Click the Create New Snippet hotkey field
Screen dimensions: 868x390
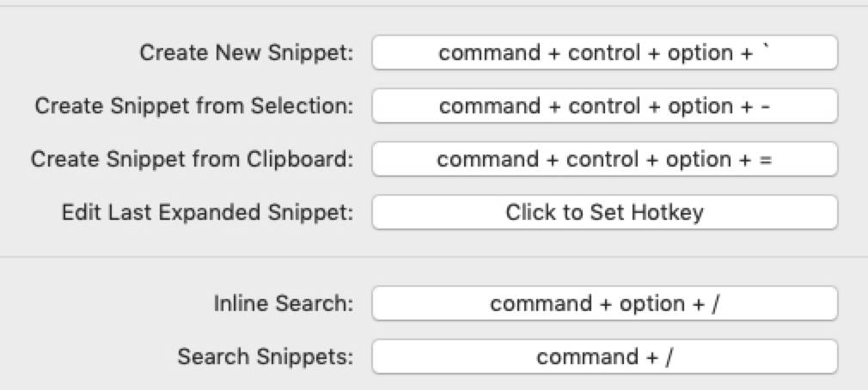tap(604, 52)
